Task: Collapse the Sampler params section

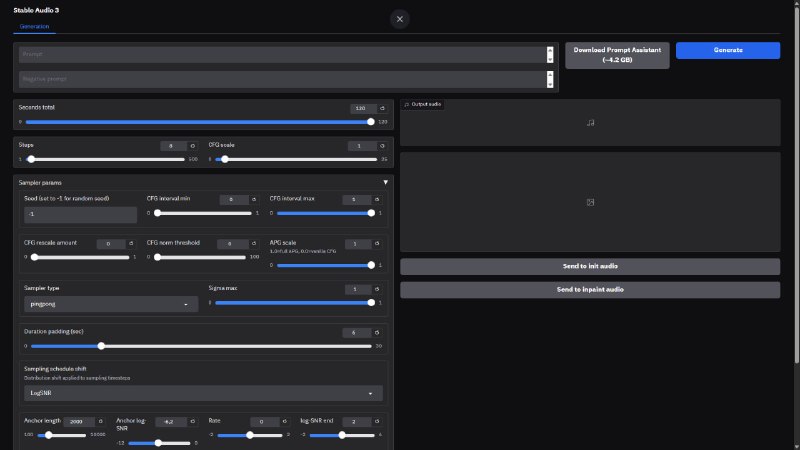Action: [x=386, y=182]
